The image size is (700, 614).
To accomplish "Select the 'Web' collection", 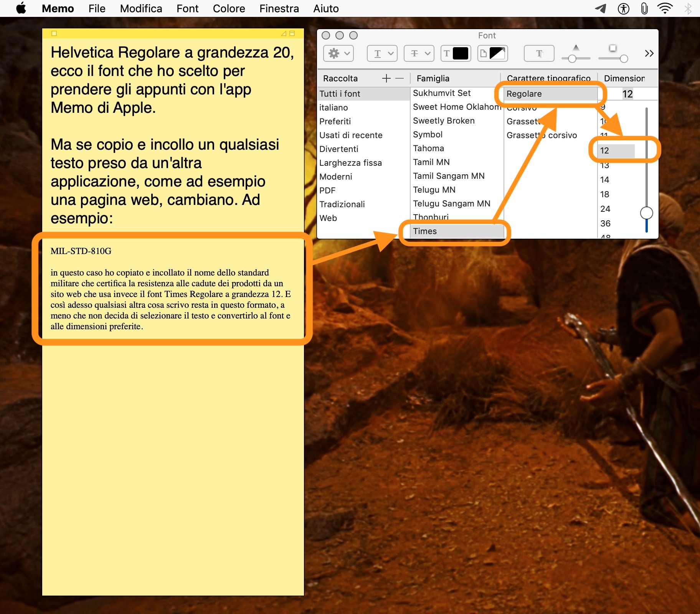I will 363,218.
